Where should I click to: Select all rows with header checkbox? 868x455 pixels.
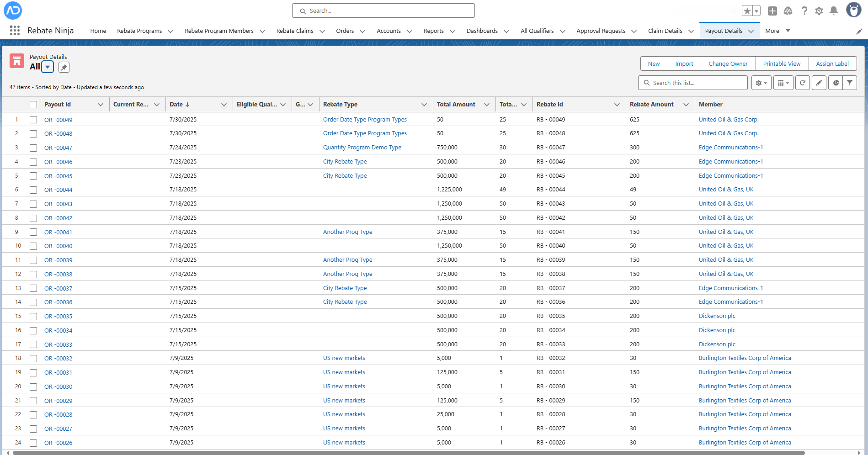[33, 104]
